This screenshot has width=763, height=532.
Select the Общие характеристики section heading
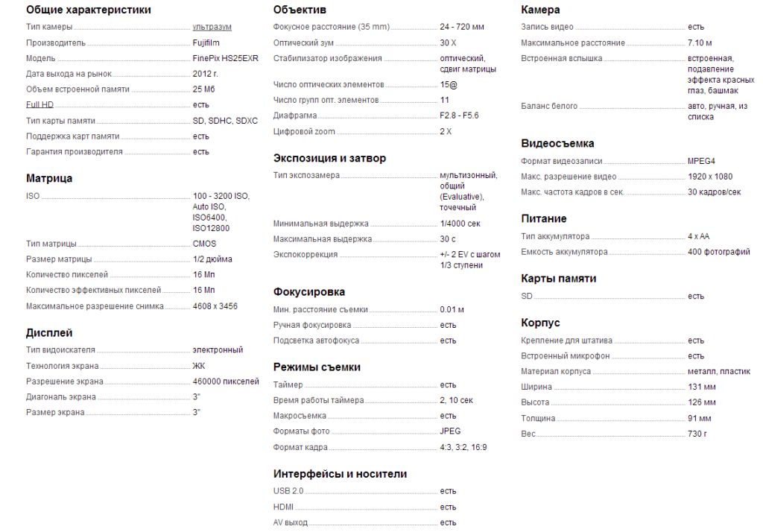tap(89, 10)
